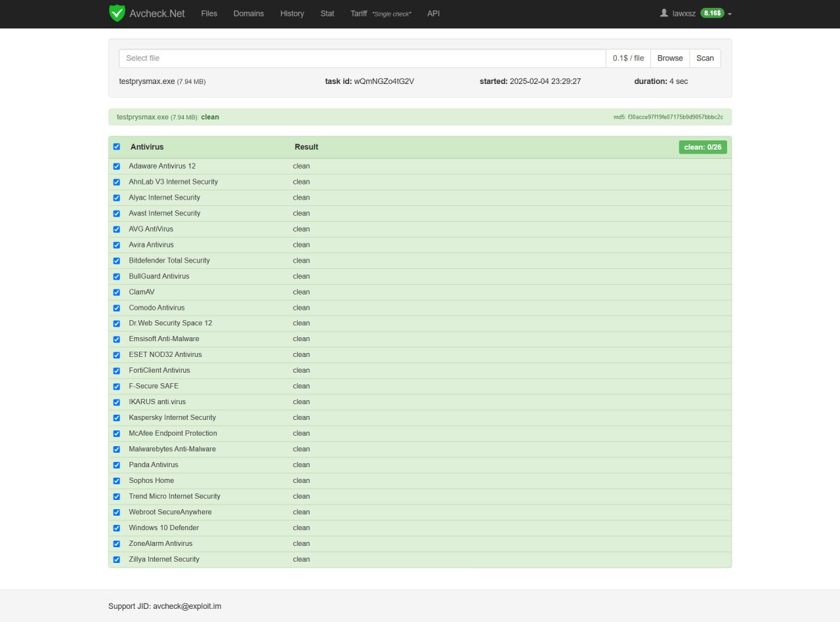Select Stat in the top navigation

click(x=327, y=13)
